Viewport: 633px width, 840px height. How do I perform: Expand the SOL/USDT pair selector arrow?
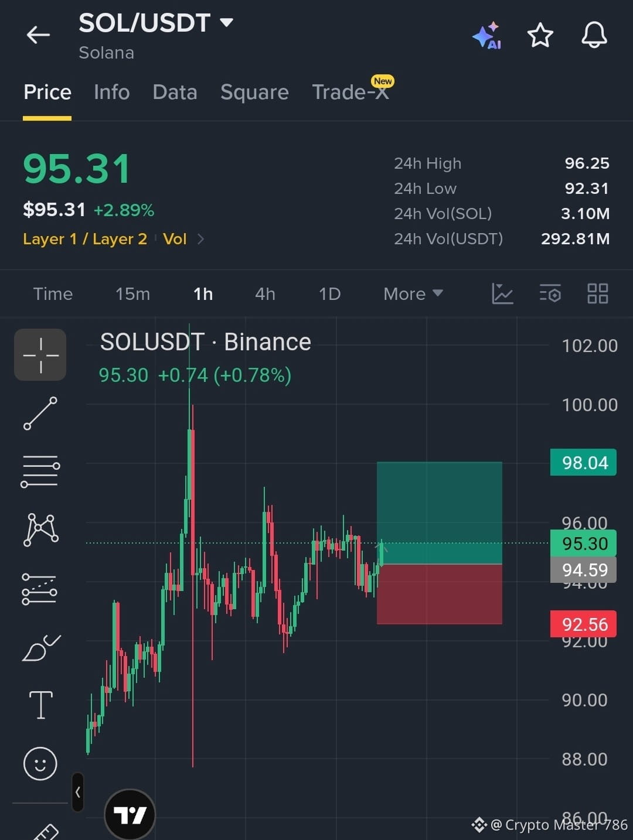(226, 23)
